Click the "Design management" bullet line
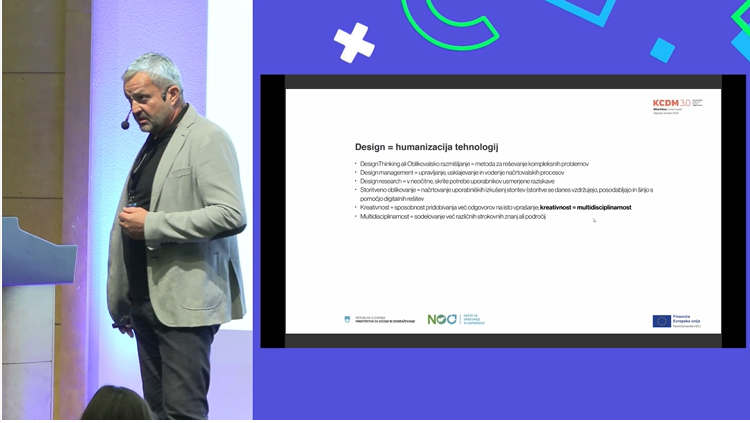This screenshot has height=423, width=750. coord(458,172)
